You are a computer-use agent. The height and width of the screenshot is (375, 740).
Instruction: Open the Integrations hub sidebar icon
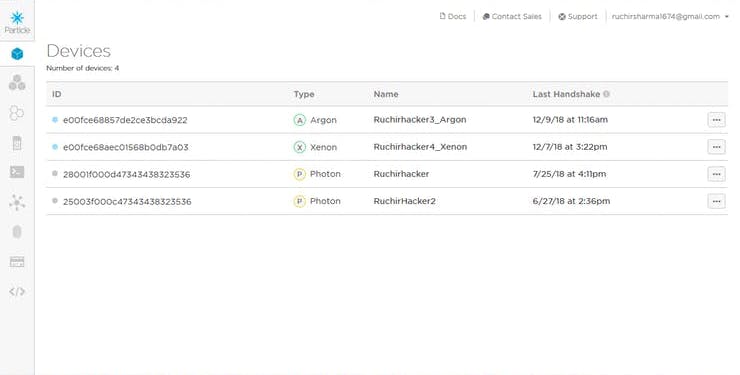click(x=17, y=202)
